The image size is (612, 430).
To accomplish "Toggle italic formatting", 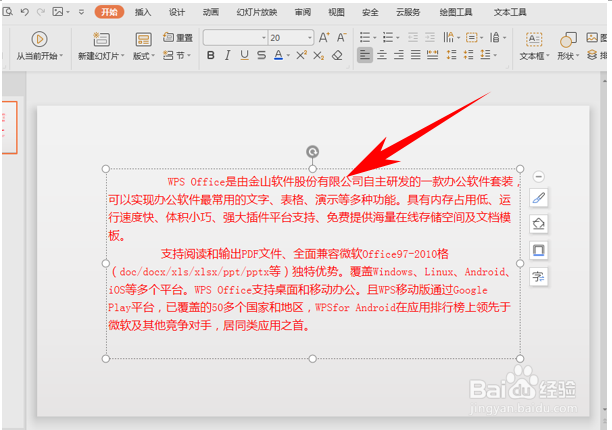I will pyautogui.click(x=228, y=55).
